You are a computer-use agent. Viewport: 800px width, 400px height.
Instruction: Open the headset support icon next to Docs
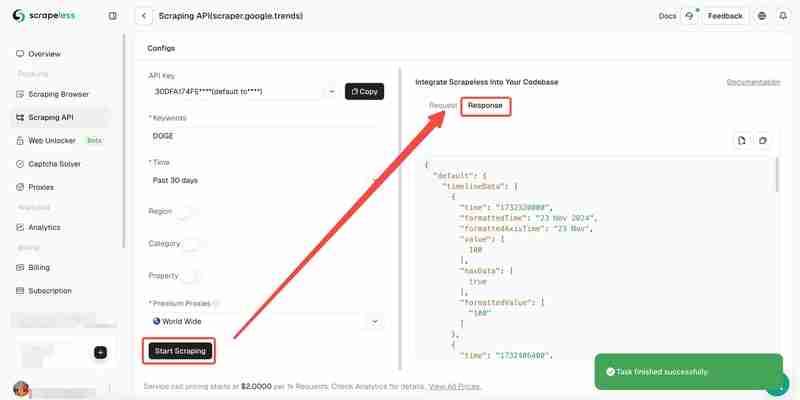tap(689, 16)
